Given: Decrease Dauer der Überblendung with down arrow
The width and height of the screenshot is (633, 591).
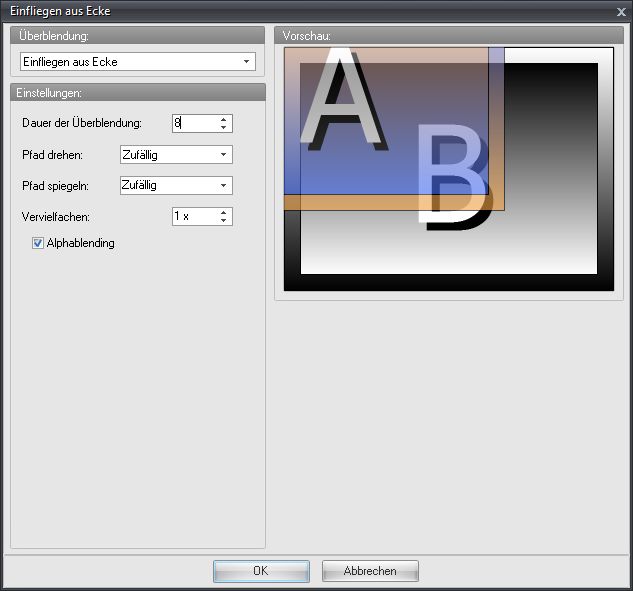Looking at the screenshot, I should [224, 128].
